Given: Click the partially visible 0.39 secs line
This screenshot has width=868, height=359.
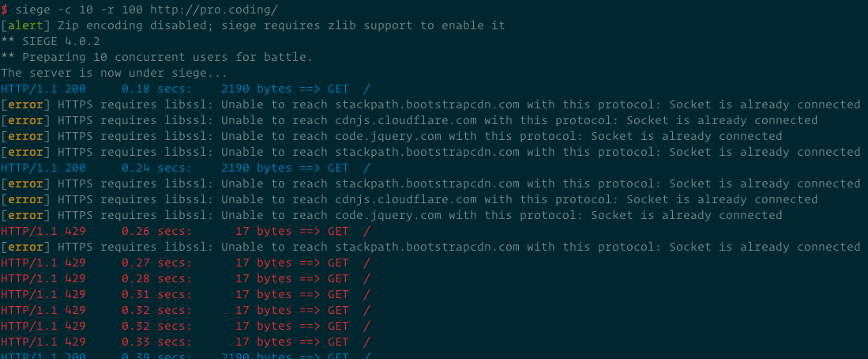Looking at the screenshot, I should (186, 355).
